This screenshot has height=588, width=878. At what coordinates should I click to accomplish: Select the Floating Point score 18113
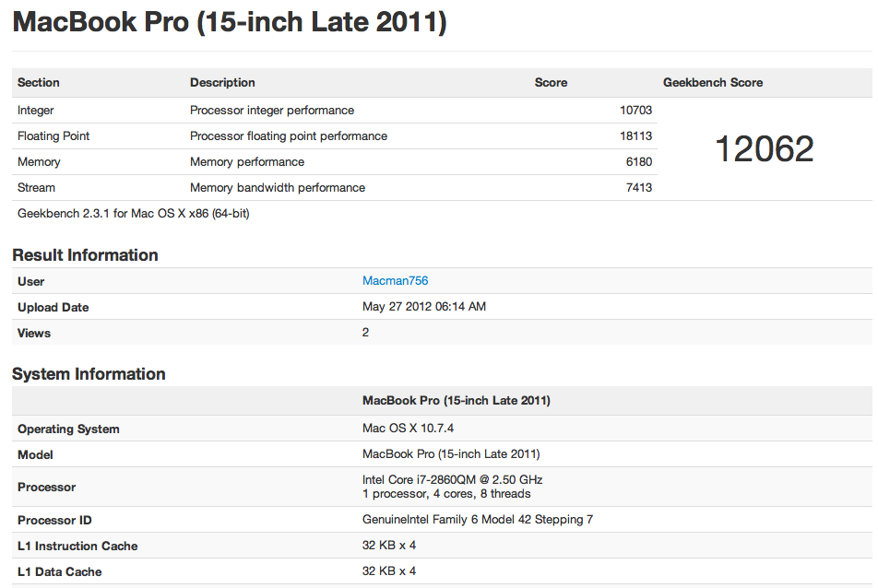coord(635,136)
